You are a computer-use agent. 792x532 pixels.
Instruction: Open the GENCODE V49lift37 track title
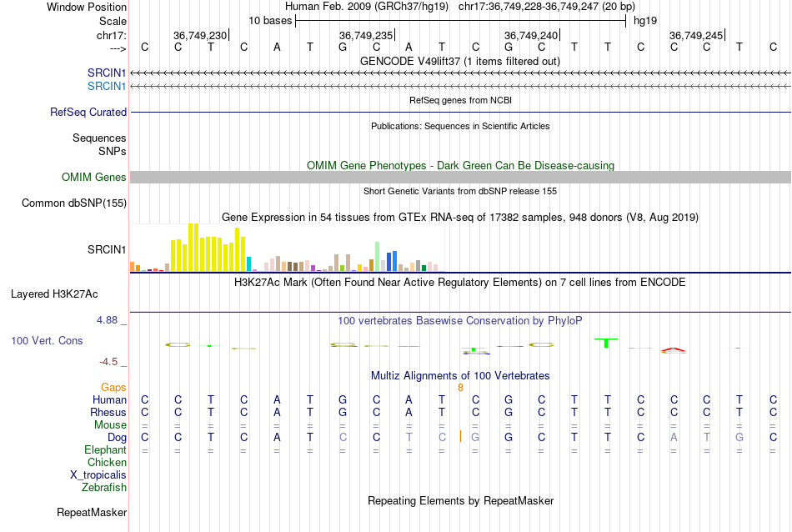tap(460, 61)
